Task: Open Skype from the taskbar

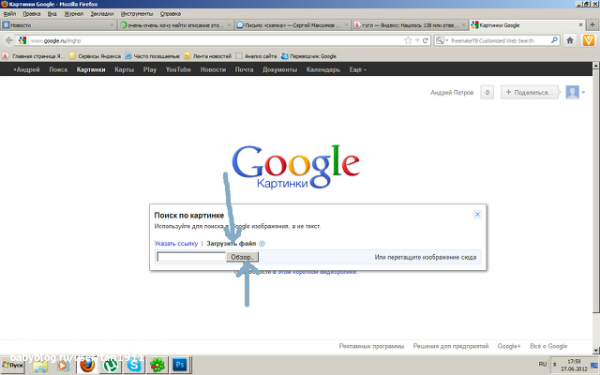Action: (134, 365)
